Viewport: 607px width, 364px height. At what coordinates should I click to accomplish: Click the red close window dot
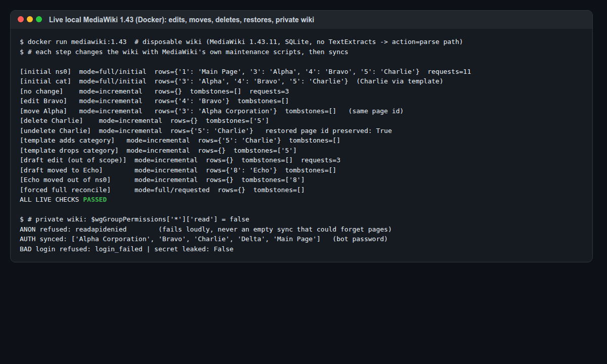tap(21, 19)
